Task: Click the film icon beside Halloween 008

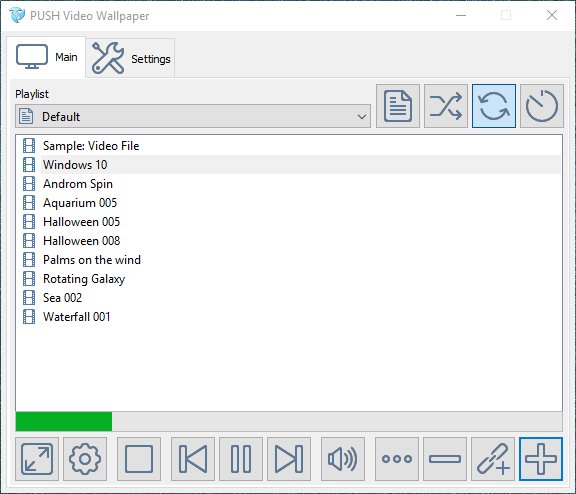Action: pyautogui.click(x=29, y=241)
